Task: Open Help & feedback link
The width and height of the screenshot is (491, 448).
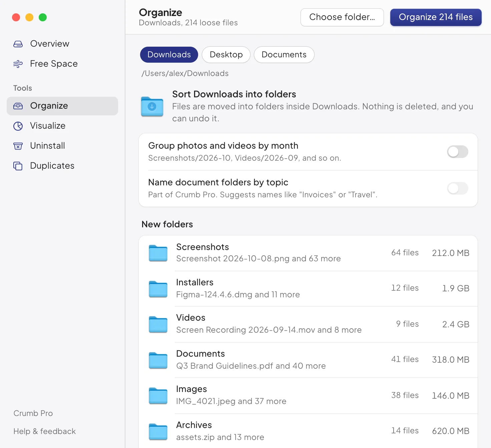Action: (x=45, y=431)
